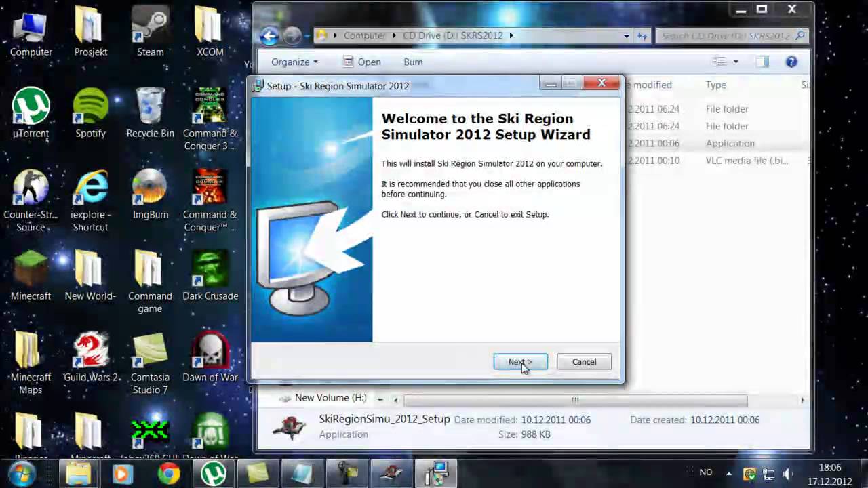Open the Explorer help question-mark icon
Image resolution: width=868 pixels, height=488 pixels.
[x=791, y=62]
